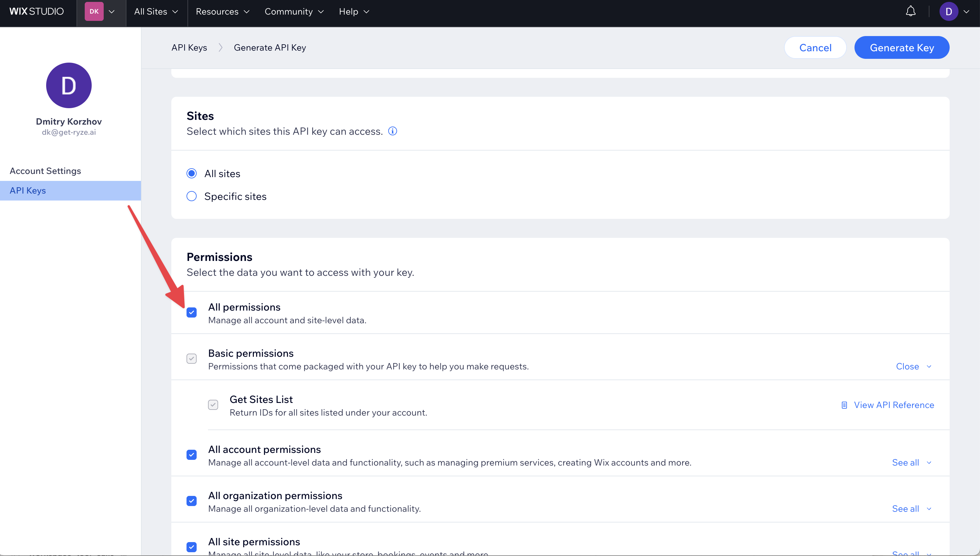
Task: Expand the user account dropdown arrow
Action: pos(966,11)
